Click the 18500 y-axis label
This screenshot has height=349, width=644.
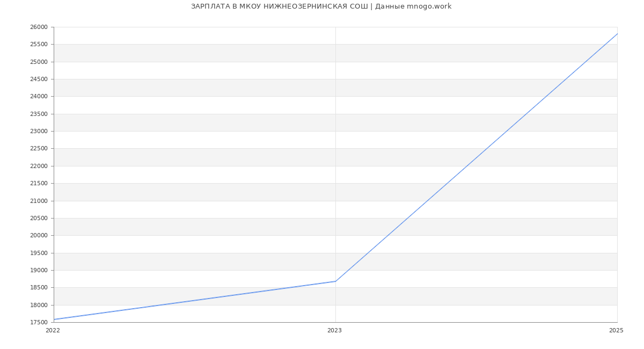[x=39, y=288]
